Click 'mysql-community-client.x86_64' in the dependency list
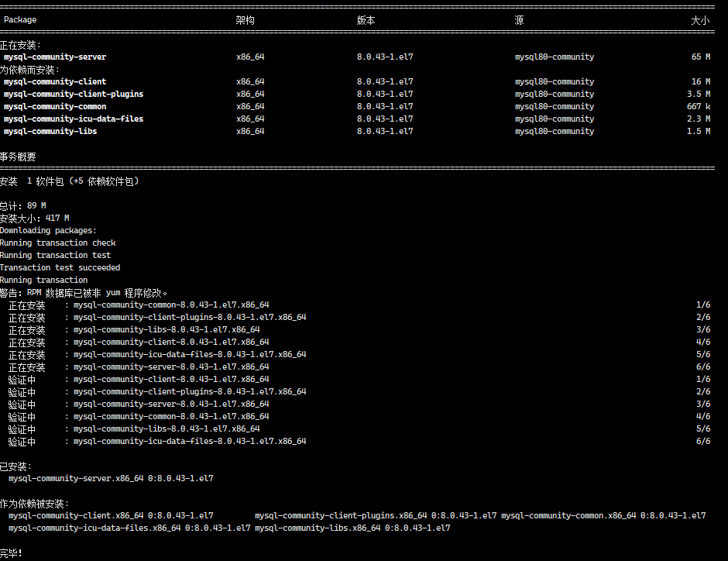This screenshot has width=728, height=561. pos(76,515)
